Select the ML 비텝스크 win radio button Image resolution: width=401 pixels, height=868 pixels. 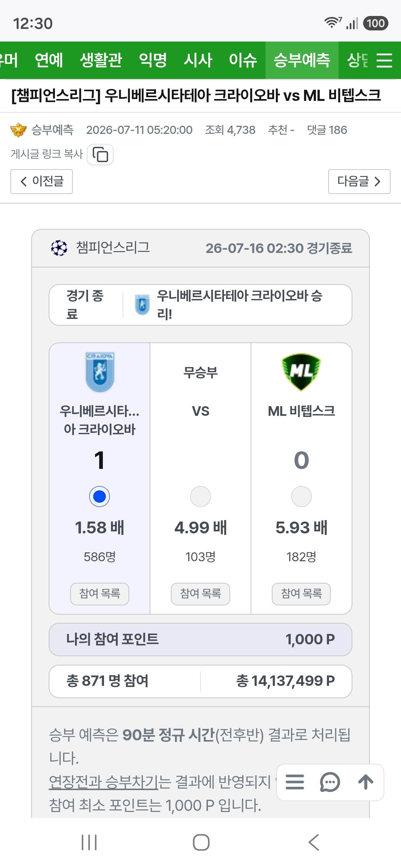(301, 496)
